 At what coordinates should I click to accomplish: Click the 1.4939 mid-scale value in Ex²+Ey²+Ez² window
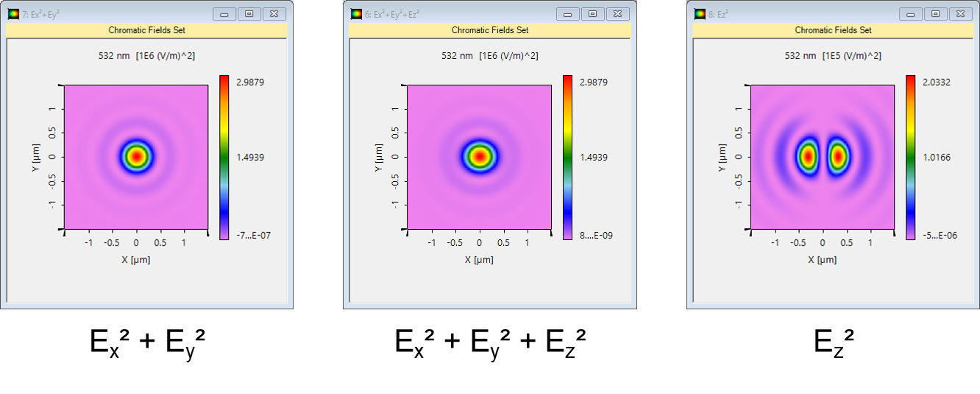(592, 157)
